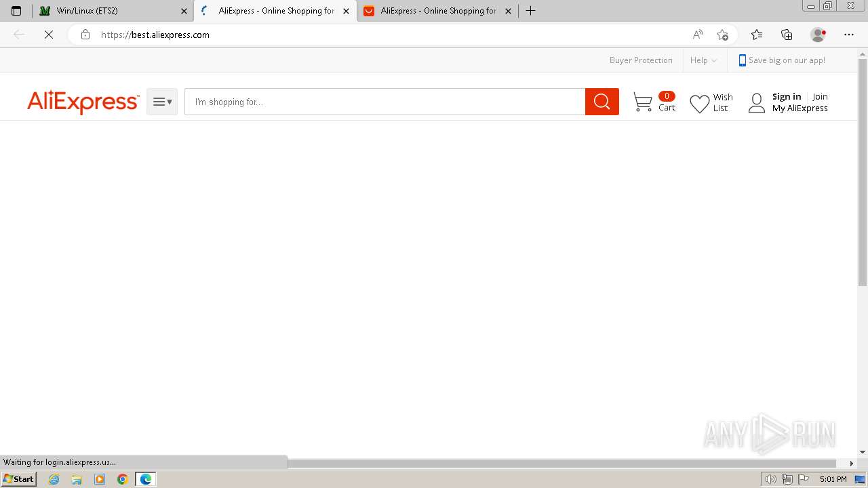Open Internet Explorer from the taskbar
The image size is (868, 488).
tap(54, 479)
